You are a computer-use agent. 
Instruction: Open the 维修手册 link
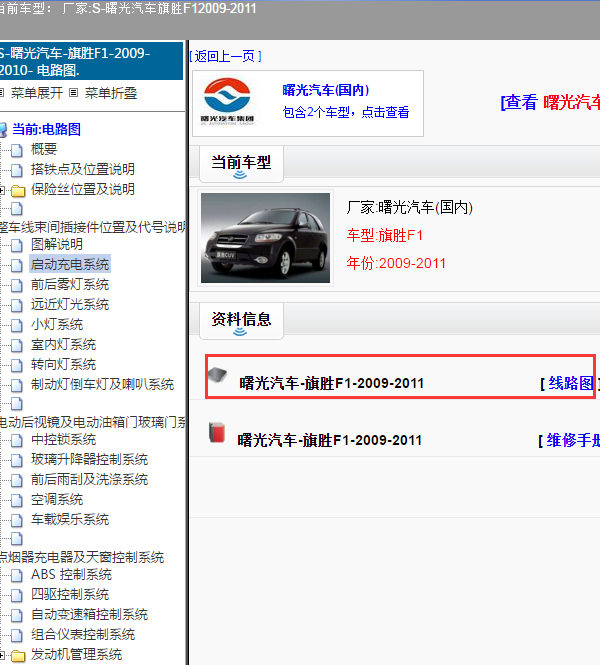click(573, 440)
